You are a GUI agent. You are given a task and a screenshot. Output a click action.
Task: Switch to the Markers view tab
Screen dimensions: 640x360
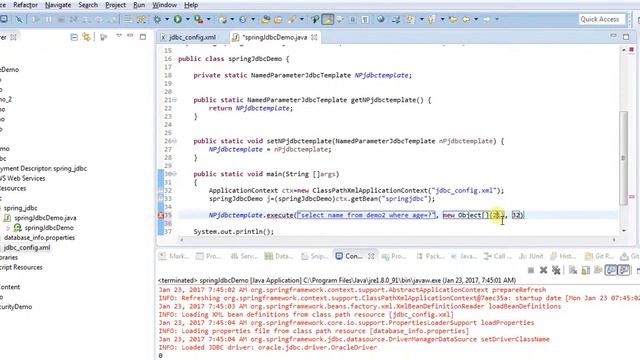(174, 256)
